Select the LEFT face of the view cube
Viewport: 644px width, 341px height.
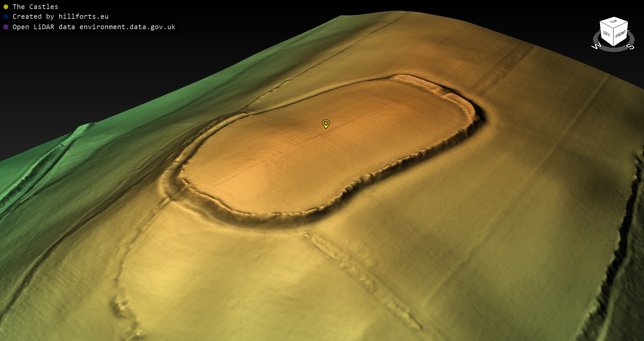[606, 34]
